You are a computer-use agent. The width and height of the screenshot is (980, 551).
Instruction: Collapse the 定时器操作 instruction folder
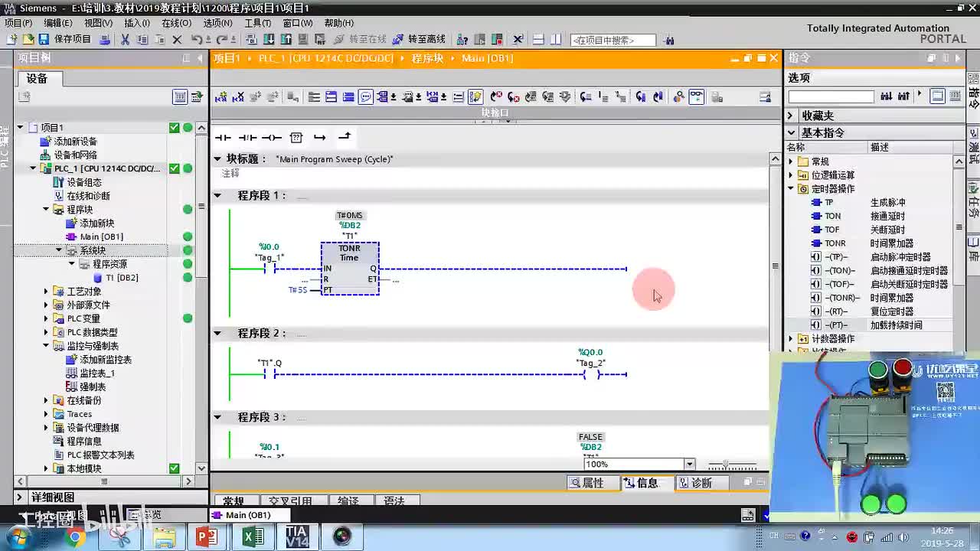pos(791,189)
